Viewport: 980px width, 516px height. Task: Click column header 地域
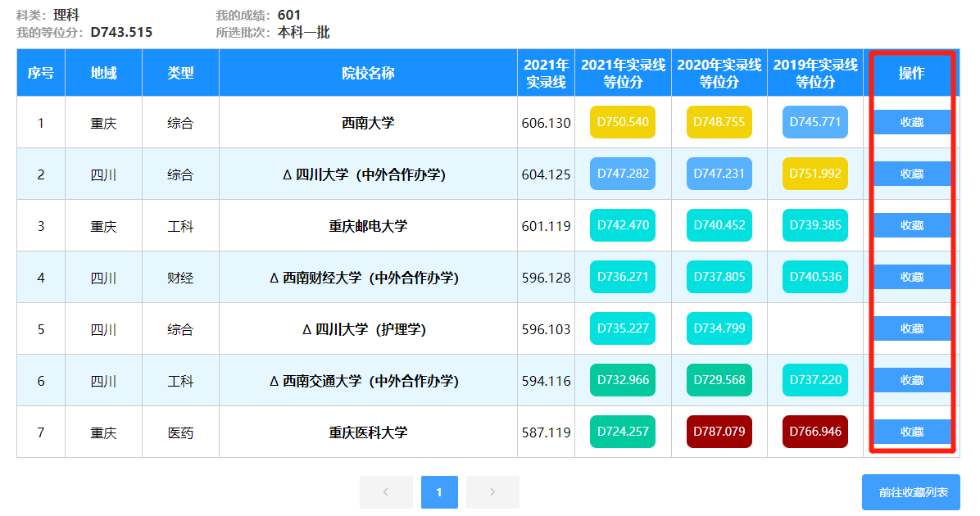pyautogui.click(x=104, y=73)
